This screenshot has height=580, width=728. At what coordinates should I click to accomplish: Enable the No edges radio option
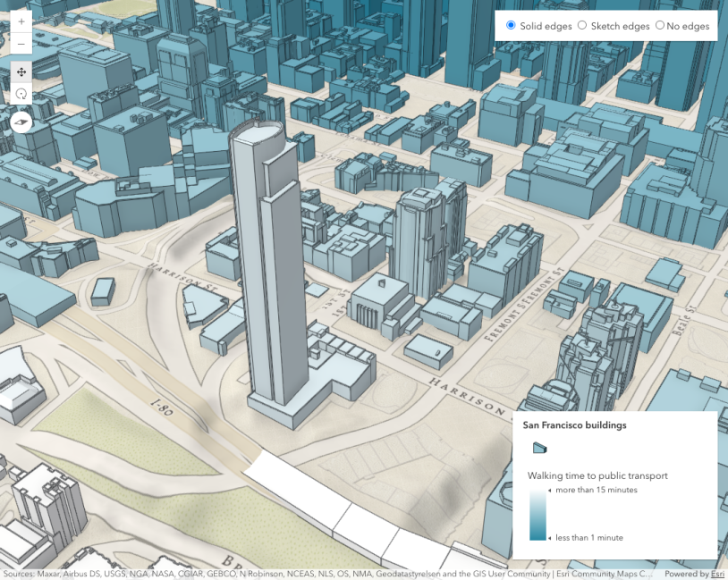point(660,26)
